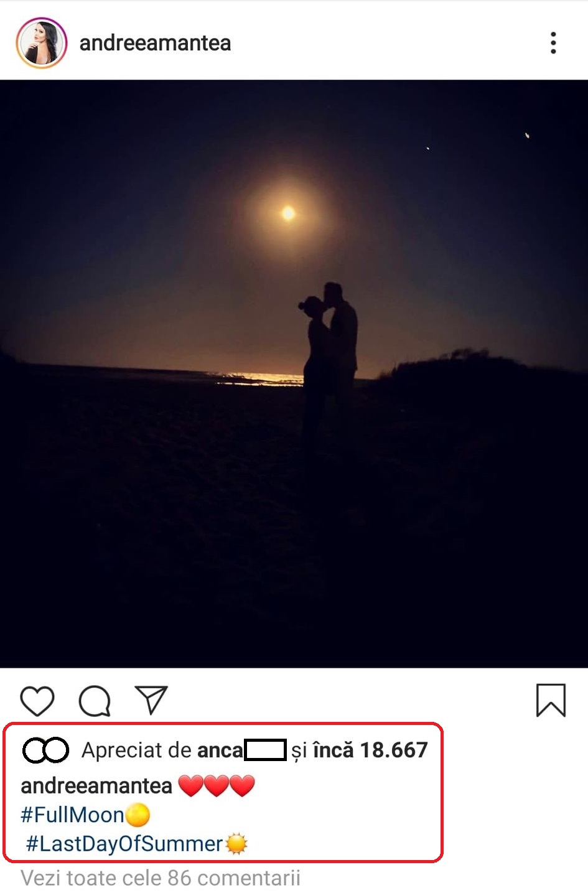The image size is (588, 893).
Task: Open andreeamantea's profile picture story
Action: click(x=41, y=43)
